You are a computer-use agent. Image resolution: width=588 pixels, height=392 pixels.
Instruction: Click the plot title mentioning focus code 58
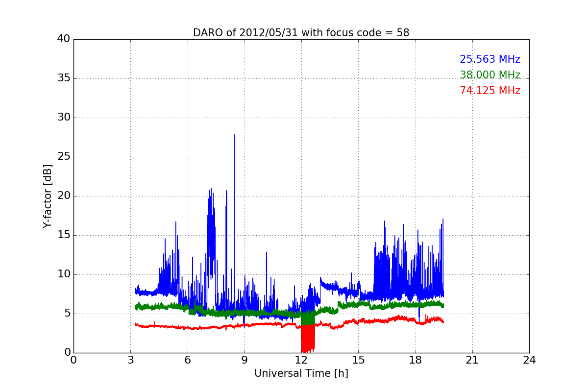tap(301, 33)
